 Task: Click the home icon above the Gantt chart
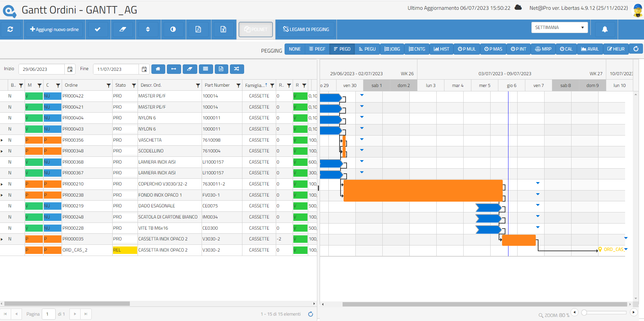[158, 69]
